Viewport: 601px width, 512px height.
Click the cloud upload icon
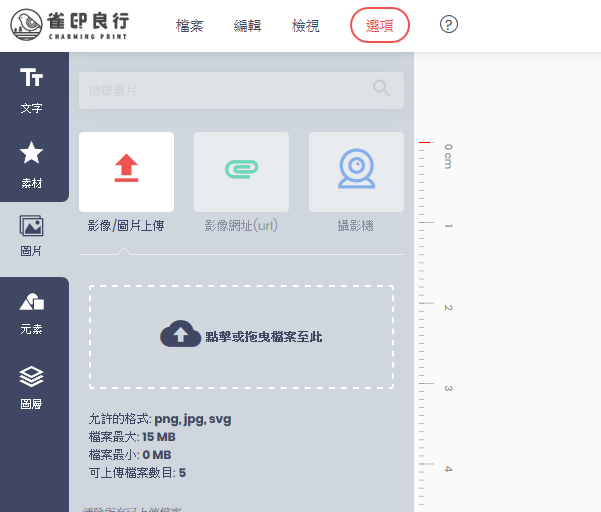point(180,334)
